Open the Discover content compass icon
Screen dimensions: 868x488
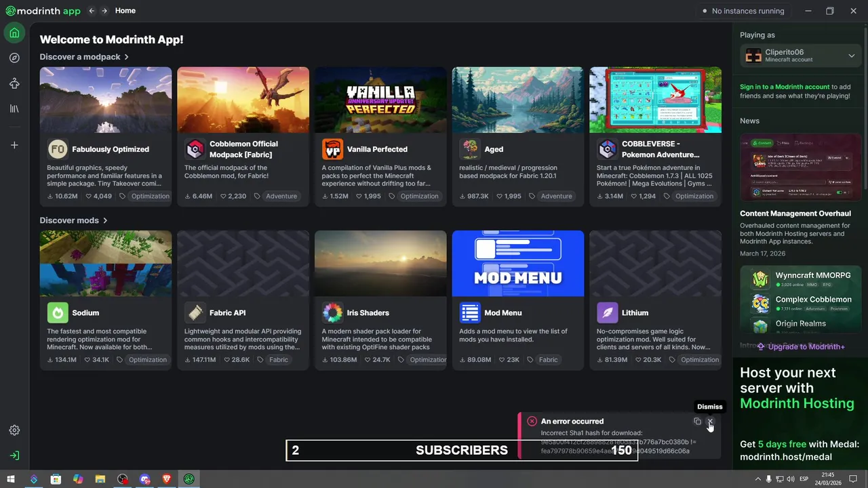click(x=14, y=58)
